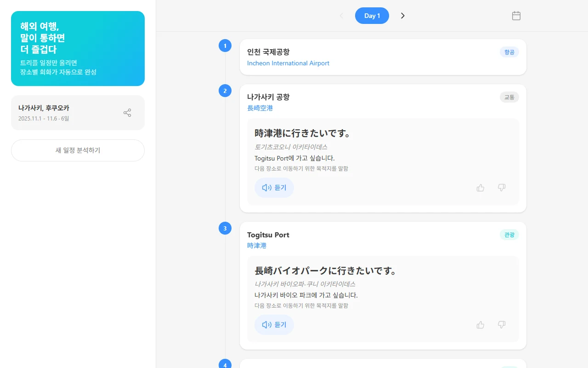
Task: Click 새 일정 분석하기 button
Action: (78, 150)
